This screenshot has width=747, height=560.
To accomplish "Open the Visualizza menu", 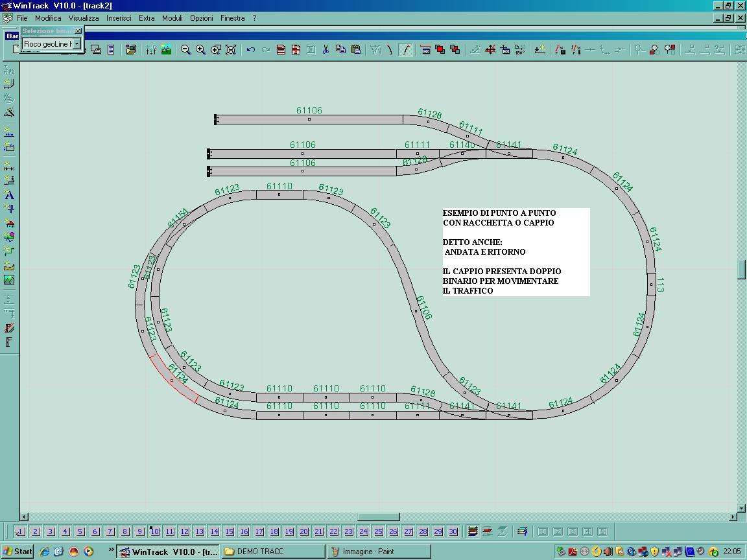I will coord(84,18).
